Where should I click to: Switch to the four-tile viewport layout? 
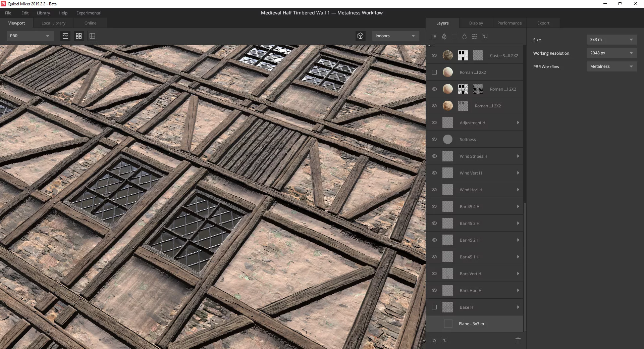79,36
